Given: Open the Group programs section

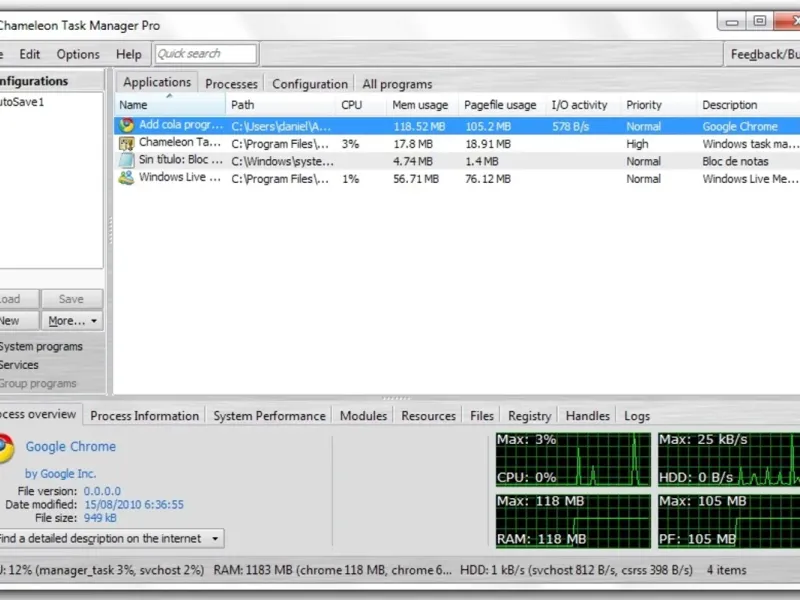Looking at the screenshot, I should (x=38, y=383).
